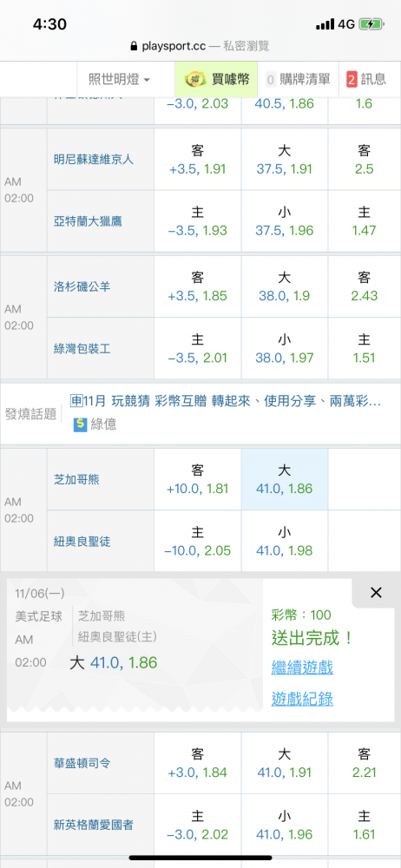
Task: Select 大 41.0, 1.91 for 華盛頓司令
Action: (284, 763)
